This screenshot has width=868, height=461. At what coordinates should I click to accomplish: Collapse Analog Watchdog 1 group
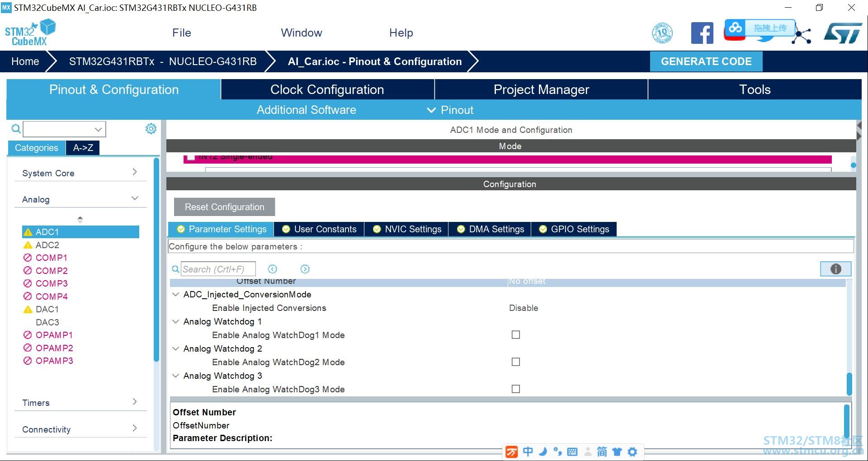click(x=176, y=322)
